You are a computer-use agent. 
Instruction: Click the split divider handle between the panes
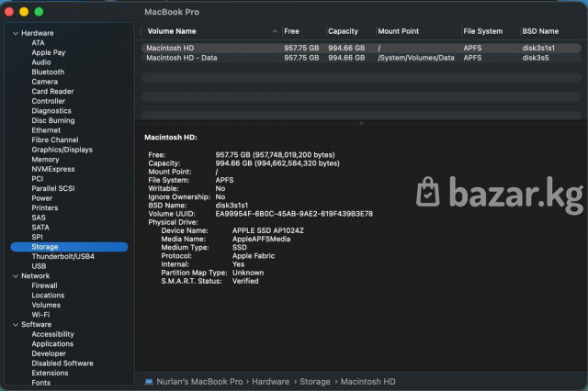[x=361, y=122]
